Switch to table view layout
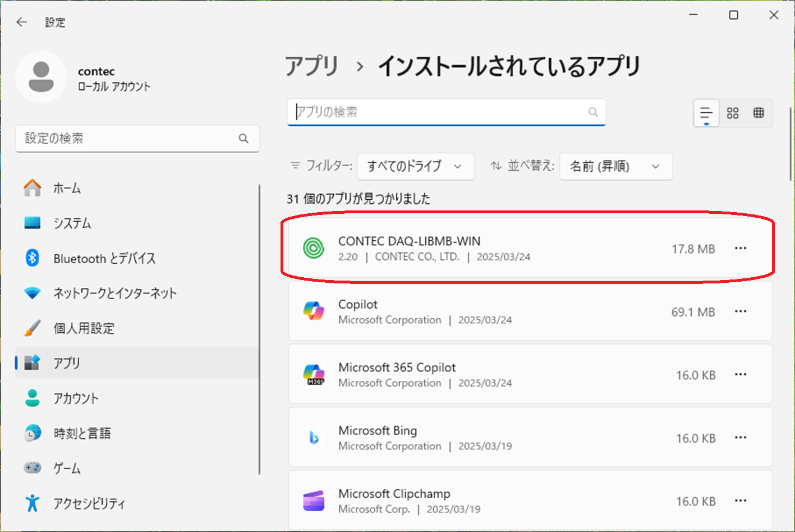The image size is (795, 532). 759,113
